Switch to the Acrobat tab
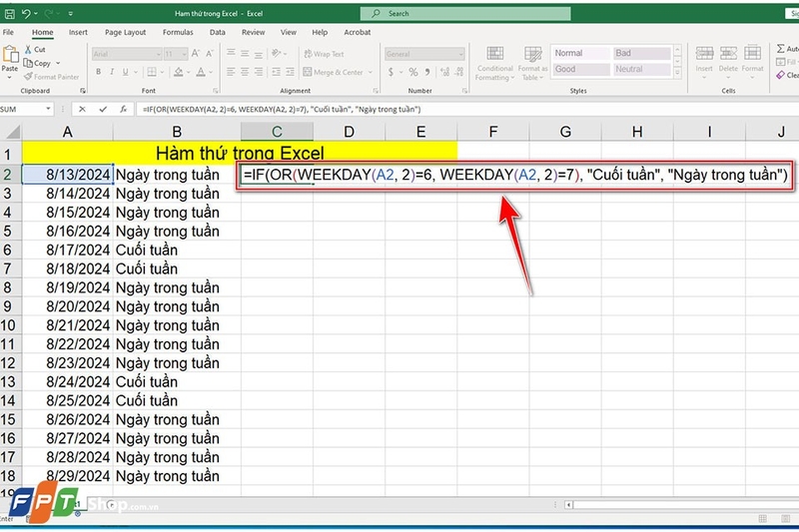The image size is (799, 532). (358, 32)
